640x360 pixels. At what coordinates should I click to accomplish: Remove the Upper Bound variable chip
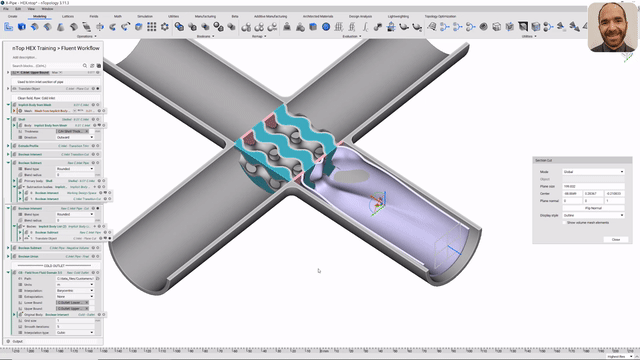click(87, 309)
